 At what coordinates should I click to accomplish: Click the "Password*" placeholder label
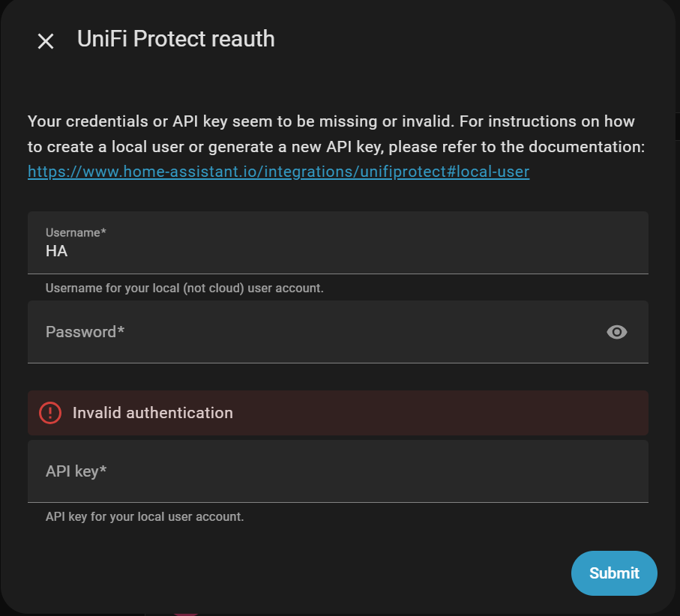[x=85, y=332]
